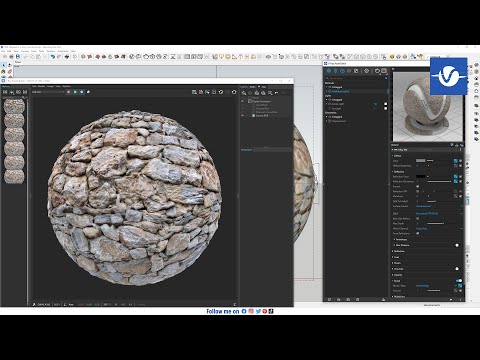Viewport: 480px width, 360px height.
Task: Toggle green channel in frame buffer
Action: 75,92
